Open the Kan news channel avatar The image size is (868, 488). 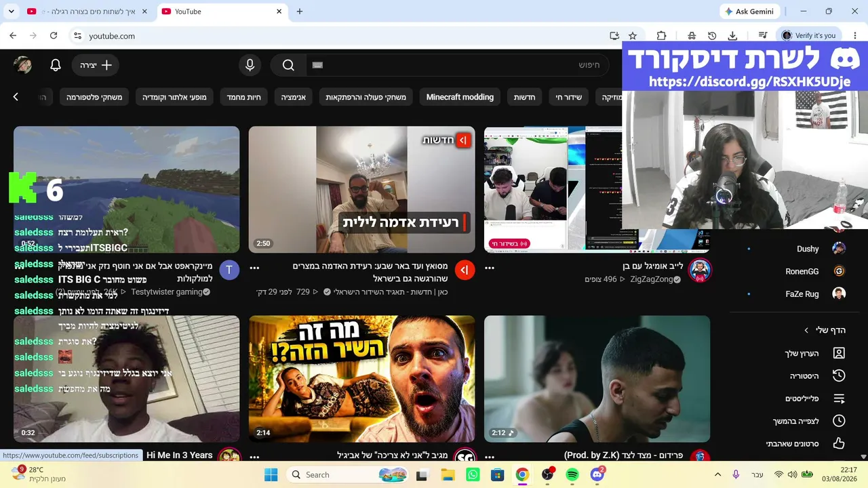[x=465, y=270]
